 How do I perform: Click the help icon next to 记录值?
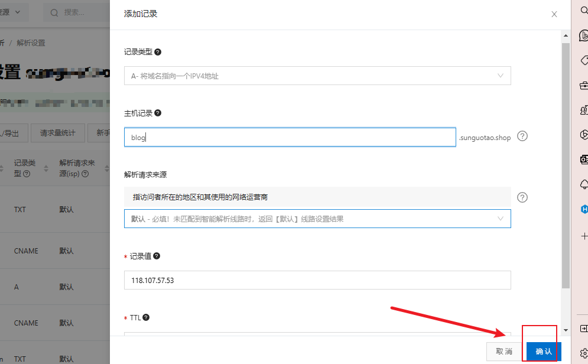[157, 256]
